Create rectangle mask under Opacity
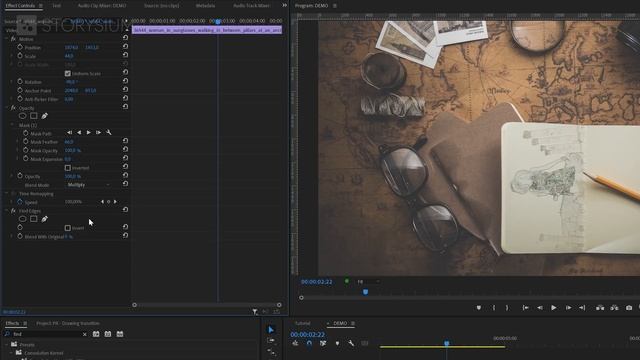 pos(34,116)
